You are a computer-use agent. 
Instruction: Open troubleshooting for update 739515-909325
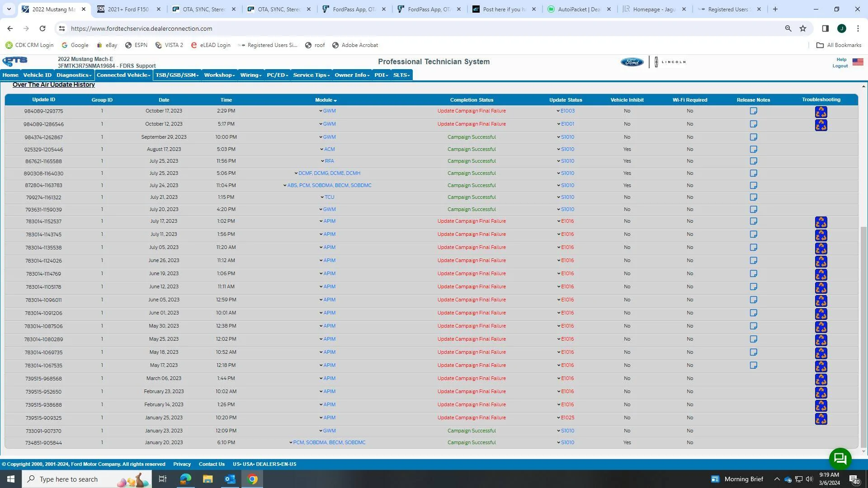coord(821,419)
